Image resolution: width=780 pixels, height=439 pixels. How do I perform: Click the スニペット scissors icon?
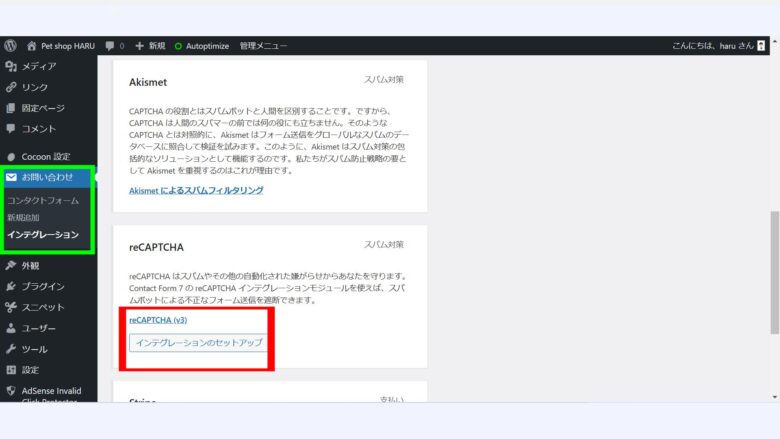click(11, 307)
